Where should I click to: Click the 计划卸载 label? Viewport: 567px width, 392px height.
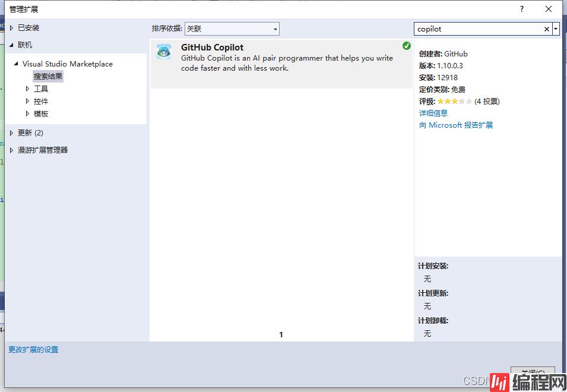coord(433,321)
